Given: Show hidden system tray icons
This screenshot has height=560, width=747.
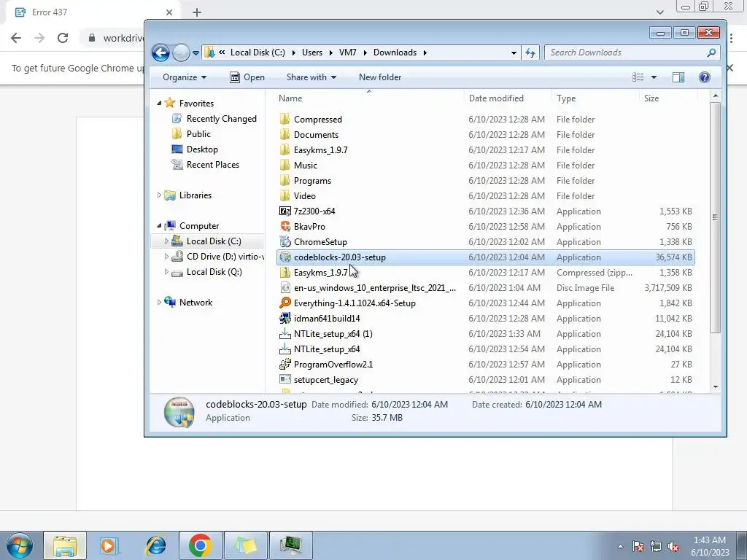Looking at the screenshot, I should click(x=620, y=546).
